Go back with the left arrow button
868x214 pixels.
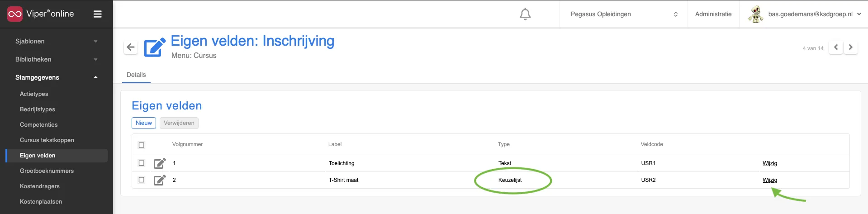tap(131, 47)
